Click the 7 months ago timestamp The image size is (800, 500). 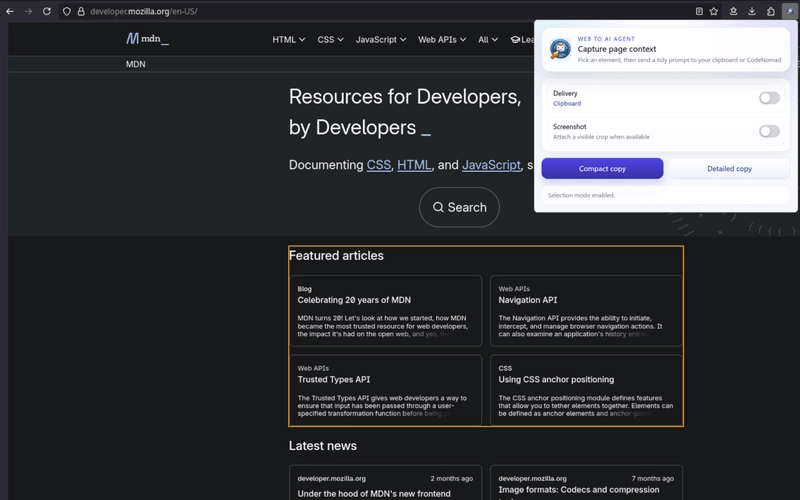653,479
